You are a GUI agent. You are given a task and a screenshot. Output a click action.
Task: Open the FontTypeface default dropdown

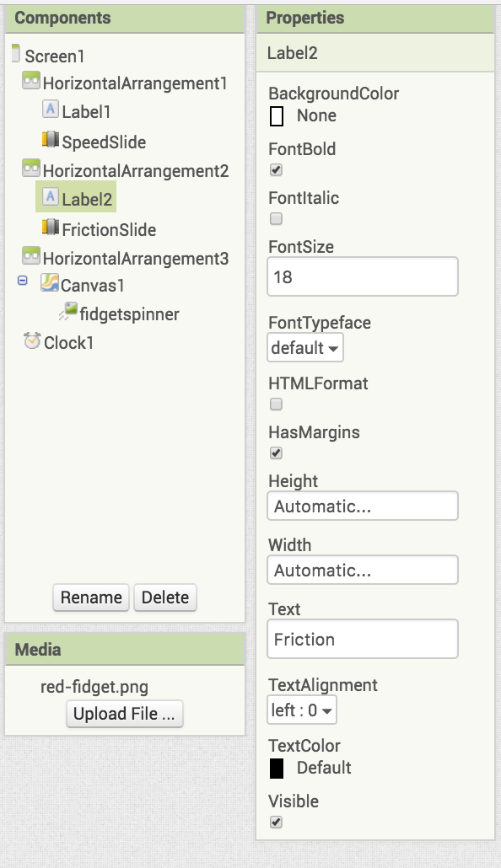(305, 348)
